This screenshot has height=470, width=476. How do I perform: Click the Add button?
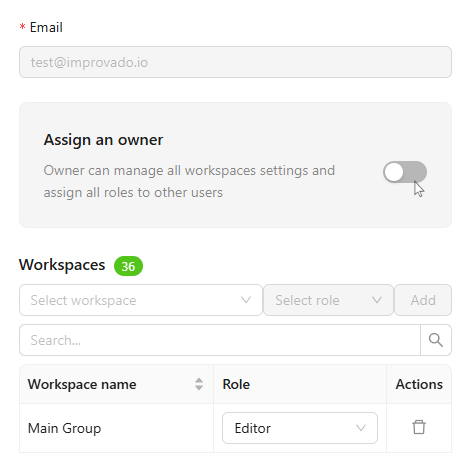pyautogui.click(x=423, y=300)
